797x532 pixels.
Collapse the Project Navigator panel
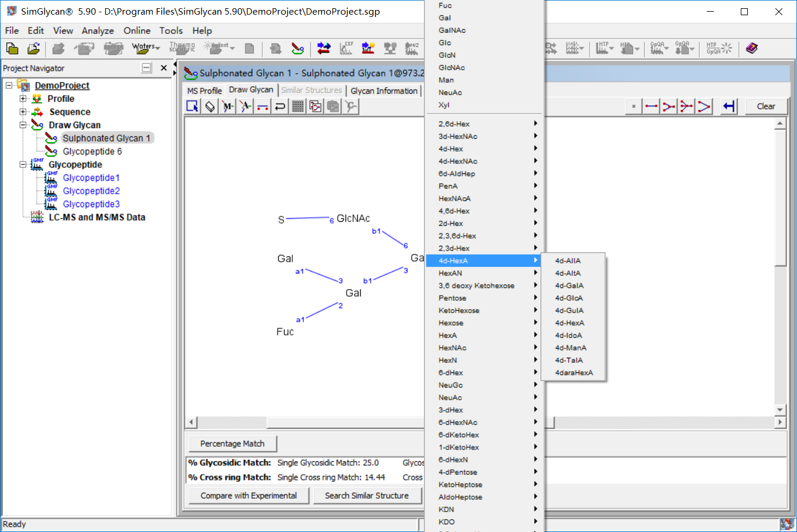click(146, 68)
